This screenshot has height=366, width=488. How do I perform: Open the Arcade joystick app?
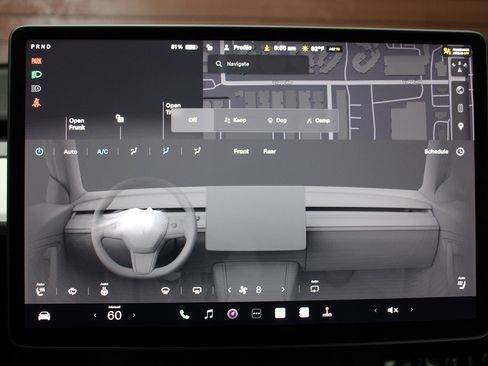click(327, 312)
